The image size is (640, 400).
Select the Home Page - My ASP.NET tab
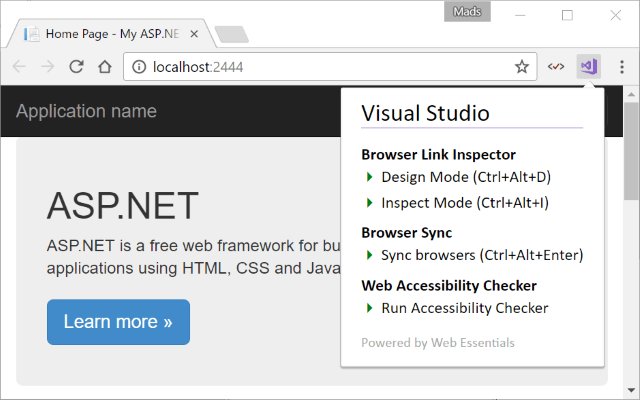[111, 34]
